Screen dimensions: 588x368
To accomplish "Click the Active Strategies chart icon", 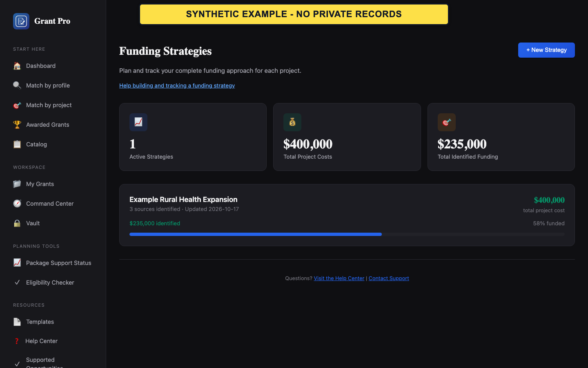I will pyautogui.click(x=138, y=122).
